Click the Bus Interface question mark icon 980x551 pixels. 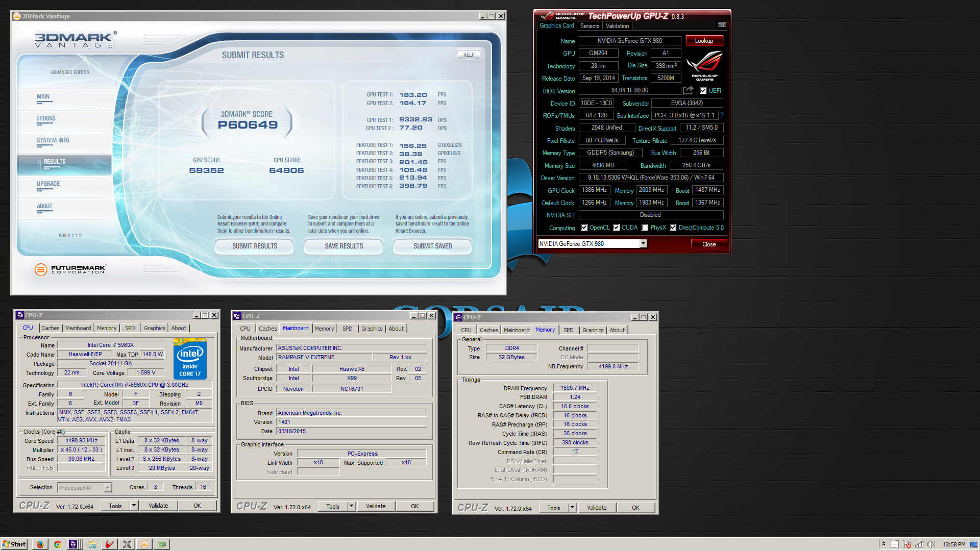[722, 115]
